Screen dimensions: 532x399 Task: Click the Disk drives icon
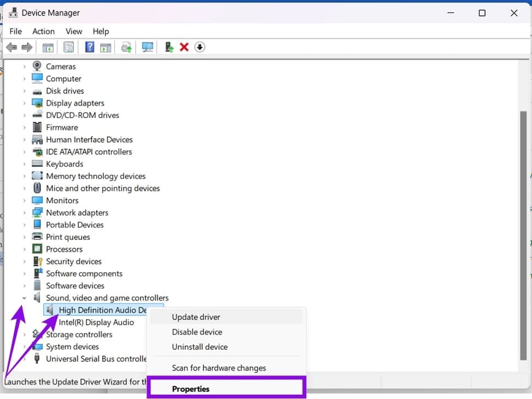tap(37, 92)
